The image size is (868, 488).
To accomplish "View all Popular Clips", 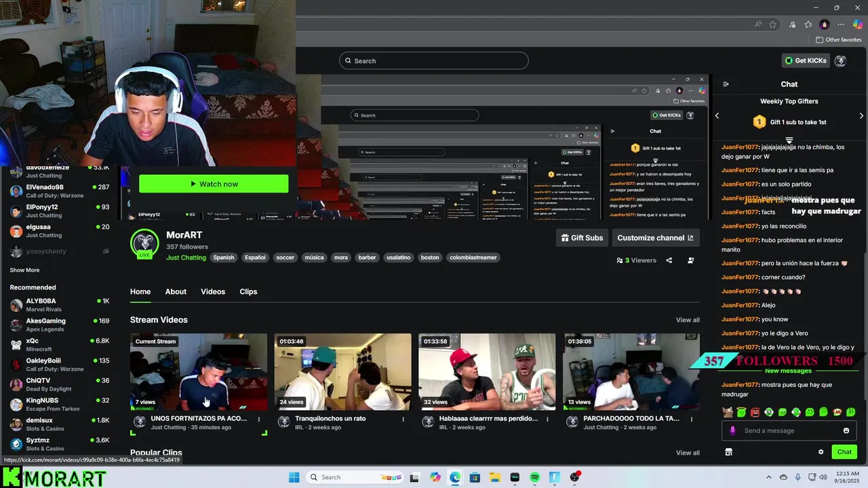I will tap(688, 453).
